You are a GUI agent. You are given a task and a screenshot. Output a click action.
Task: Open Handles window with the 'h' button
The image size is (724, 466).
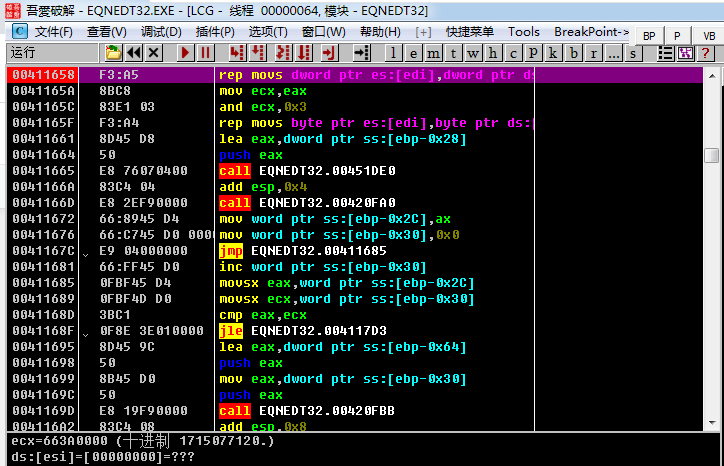pos(493,54)
